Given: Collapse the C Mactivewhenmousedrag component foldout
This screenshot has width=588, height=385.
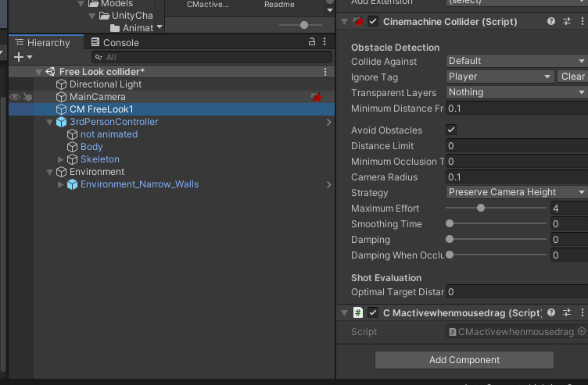Looking at the screenshot, I should point(344,312).
